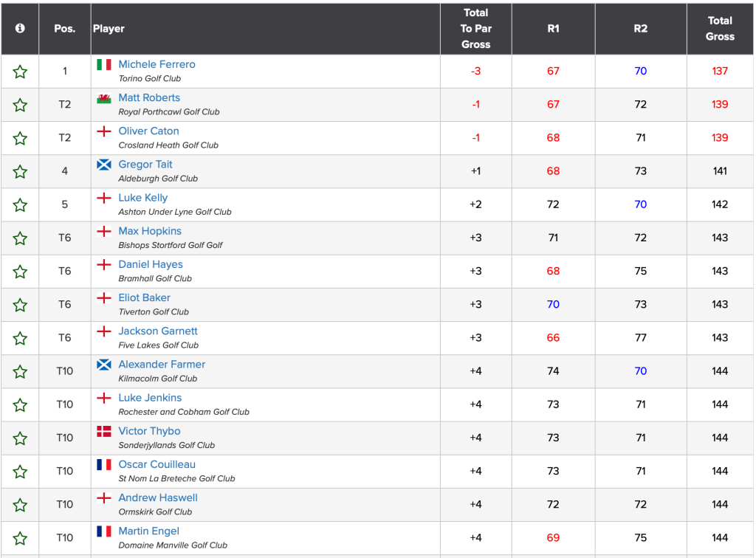This screenshot has width=756, height=558.
Task: Click the star icon beside Luke Kelly
Action: tap(20, 205)
